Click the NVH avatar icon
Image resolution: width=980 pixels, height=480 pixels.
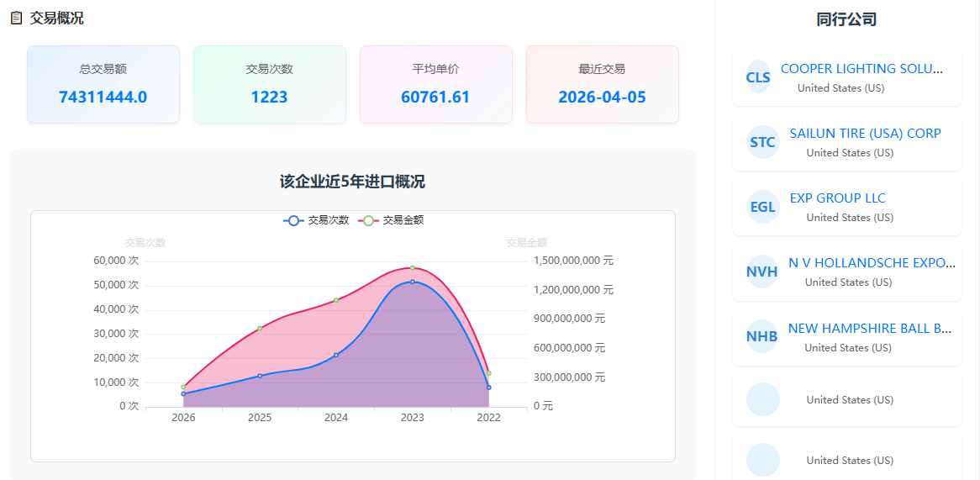click(761, 272)
